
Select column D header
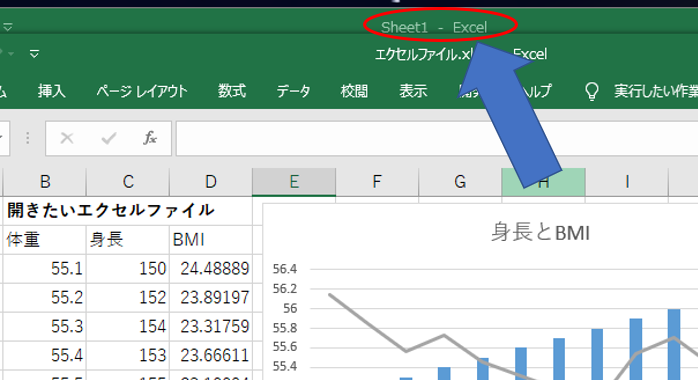click(211, 182)
